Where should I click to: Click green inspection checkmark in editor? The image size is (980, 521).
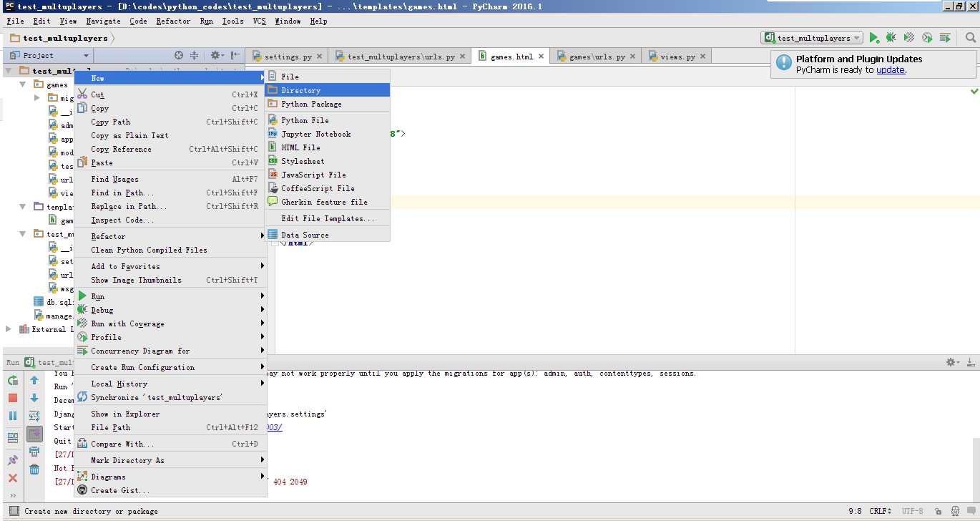[974, 92]
